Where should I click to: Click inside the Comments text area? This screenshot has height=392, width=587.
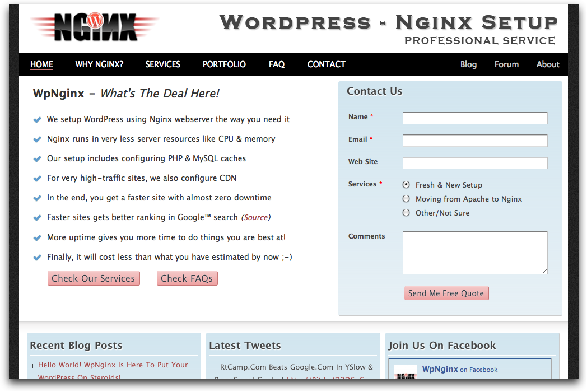click(x=475, y=253)
